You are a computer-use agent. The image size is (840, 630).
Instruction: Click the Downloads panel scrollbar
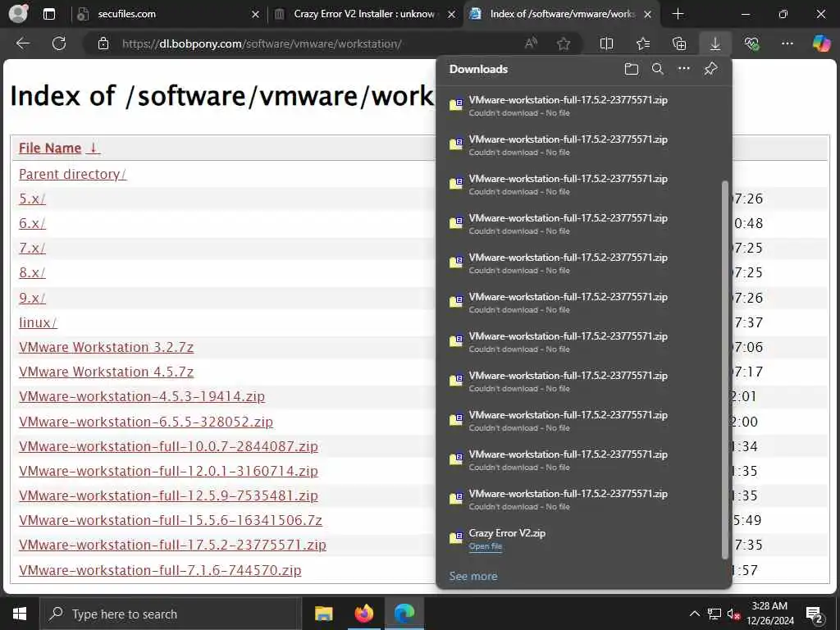click(x=725, y=370)
